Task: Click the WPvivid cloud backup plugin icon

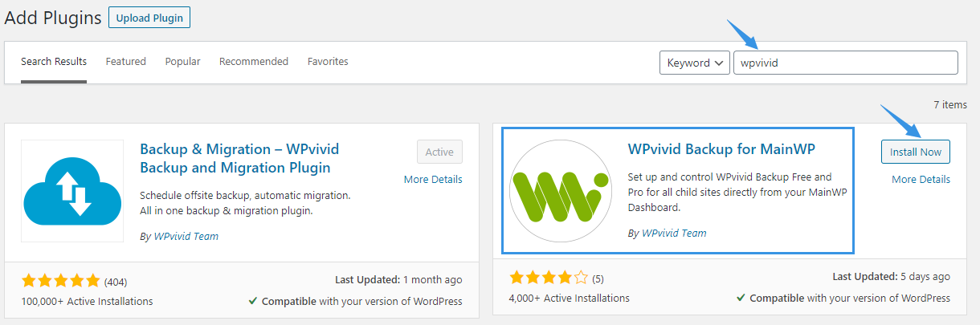Action: tap(72, 191)
